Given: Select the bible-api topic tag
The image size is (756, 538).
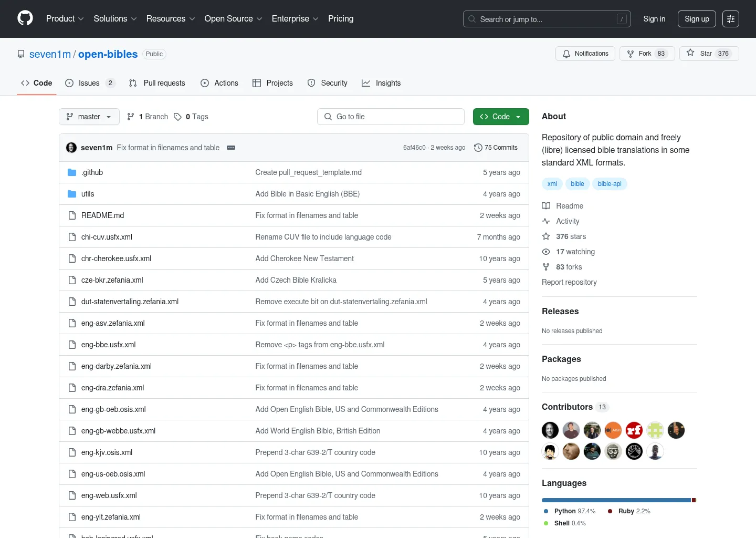Looking at the screenshot, I should point(610,184).
